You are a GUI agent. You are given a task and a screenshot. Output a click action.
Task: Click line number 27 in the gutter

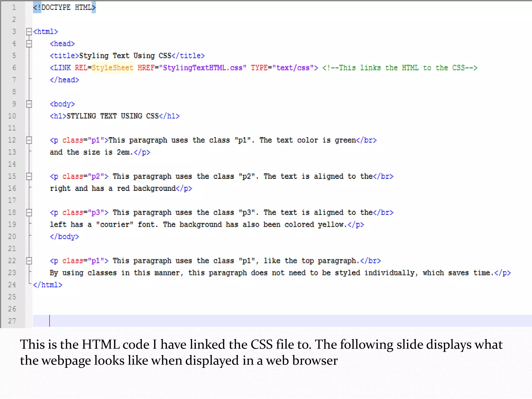coord(12,321)
